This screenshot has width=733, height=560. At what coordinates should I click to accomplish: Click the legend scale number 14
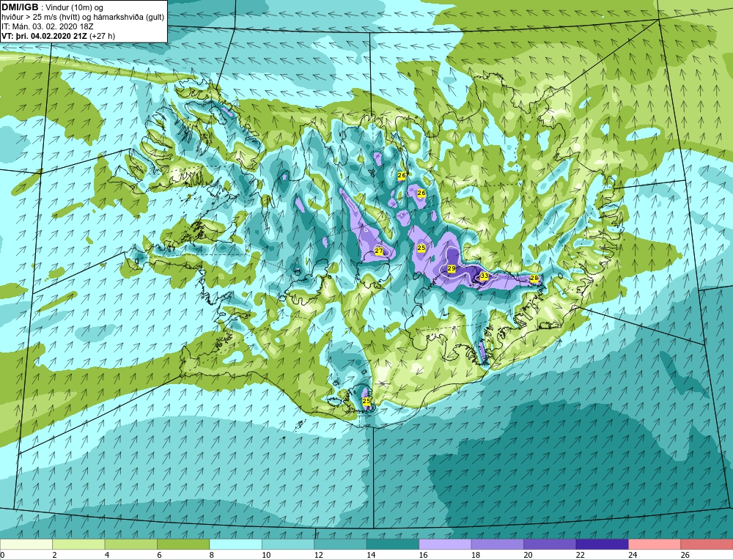pos(371,555)
